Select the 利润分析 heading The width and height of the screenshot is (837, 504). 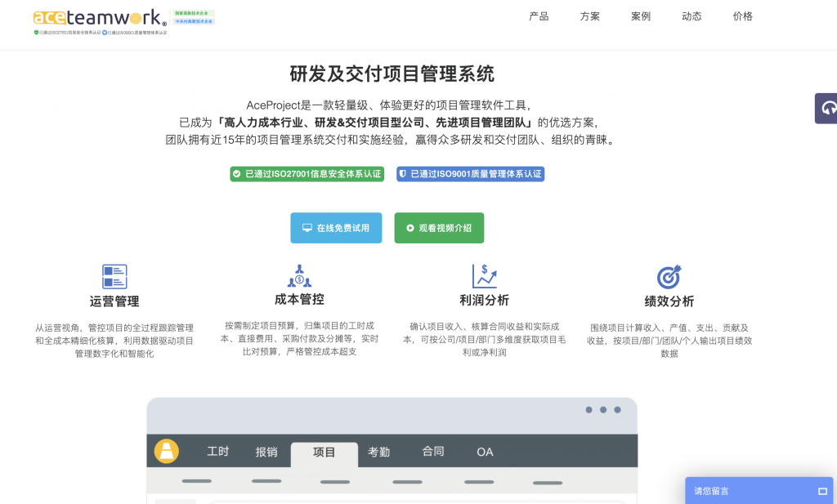point(484,301)
